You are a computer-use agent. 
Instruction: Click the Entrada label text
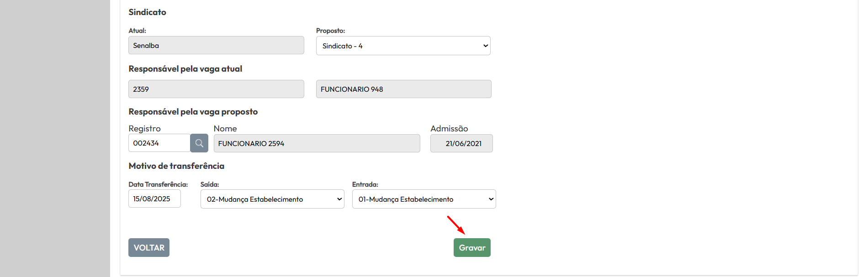coord(365,184)
